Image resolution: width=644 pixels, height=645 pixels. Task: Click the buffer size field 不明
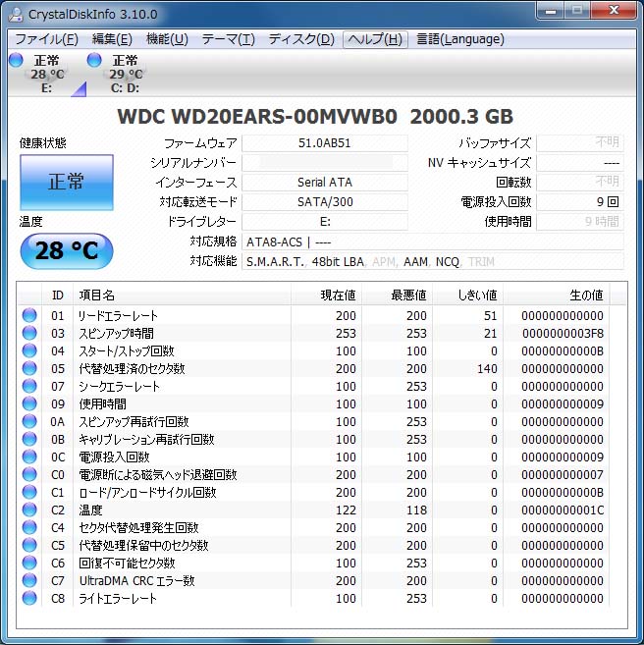pos(580,143)
